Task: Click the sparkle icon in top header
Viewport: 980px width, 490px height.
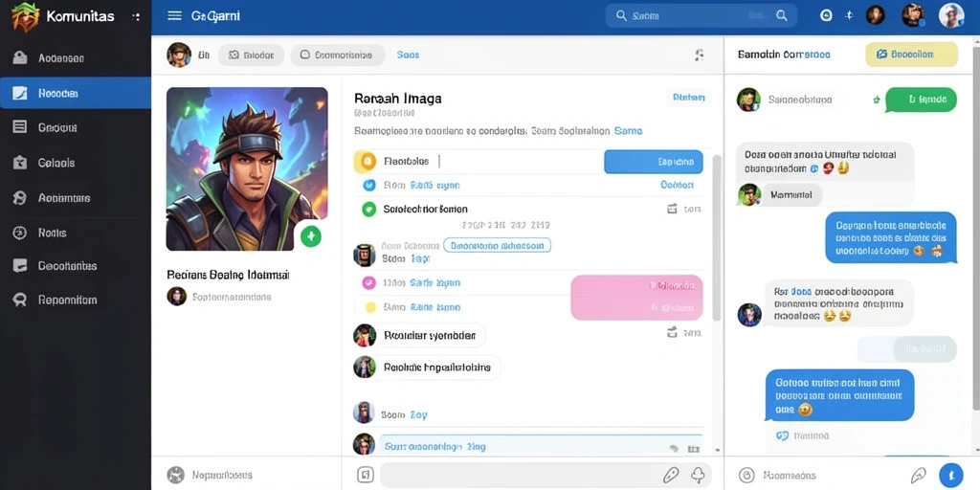Action: pyautogui.click(x=849, y=15)
